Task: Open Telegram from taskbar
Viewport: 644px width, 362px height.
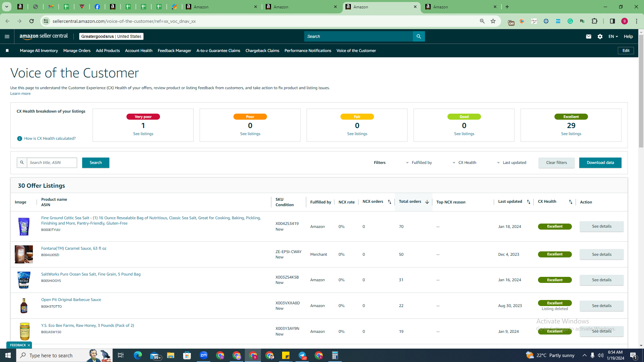Action: click(302, 355)
